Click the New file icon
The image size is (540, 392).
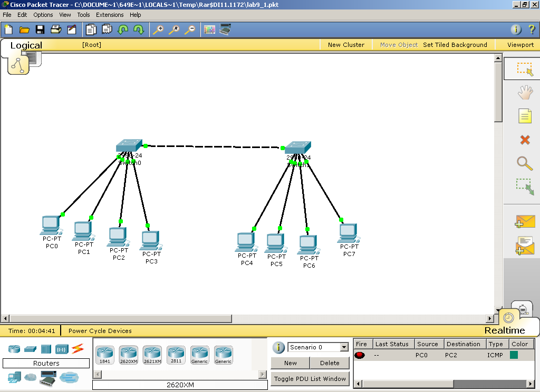[x=8, y=30]
